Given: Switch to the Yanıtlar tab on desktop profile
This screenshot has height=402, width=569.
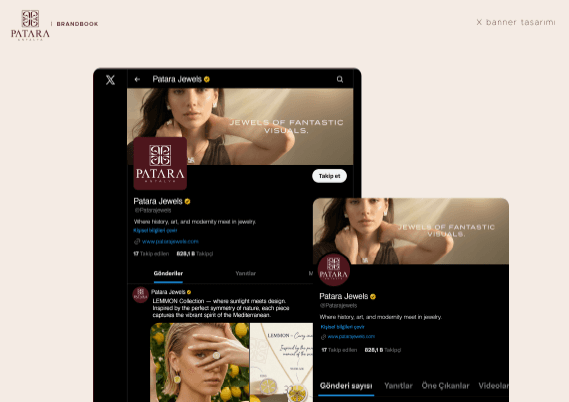Looking at the screenshot, I should pyautogui.click(x=246, y=274).
